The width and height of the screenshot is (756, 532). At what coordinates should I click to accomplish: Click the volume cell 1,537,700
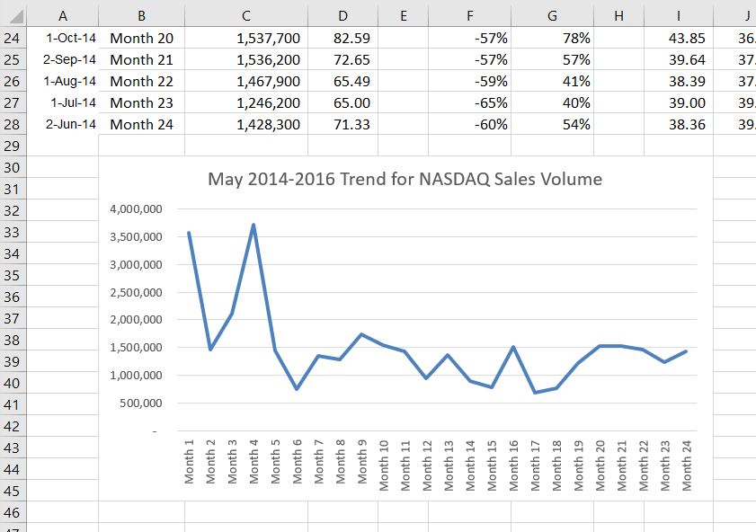(x=246, y=38)
